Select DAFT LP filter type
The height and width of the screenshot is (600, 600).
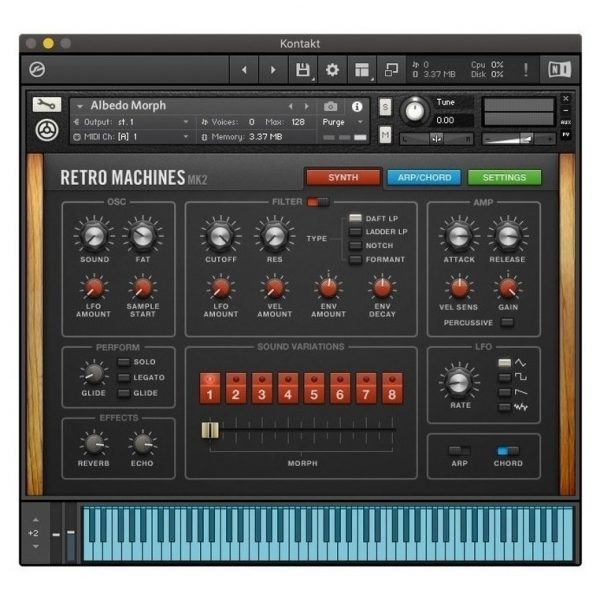[x=355, y=218]
